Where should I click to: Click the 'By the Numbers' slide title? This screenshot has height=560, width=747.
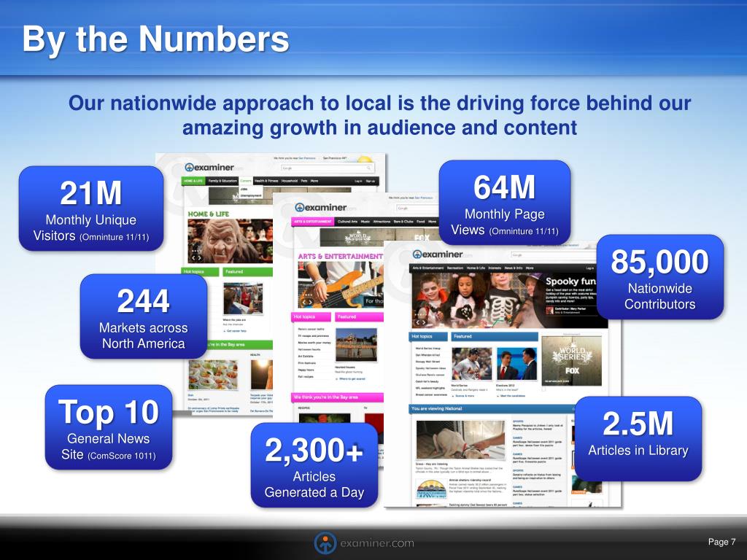(156, 39)
